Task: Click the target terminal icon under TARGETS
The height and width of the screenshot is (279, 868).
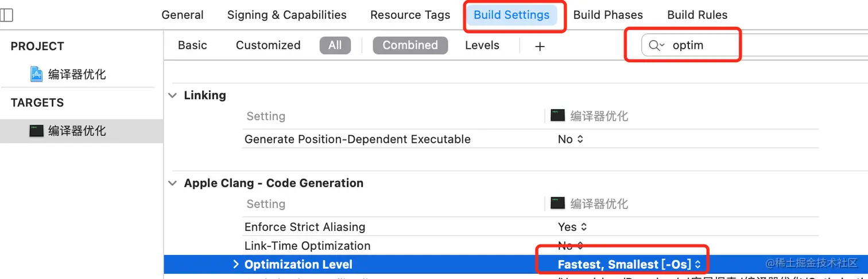Action: [x=36, y=131]
